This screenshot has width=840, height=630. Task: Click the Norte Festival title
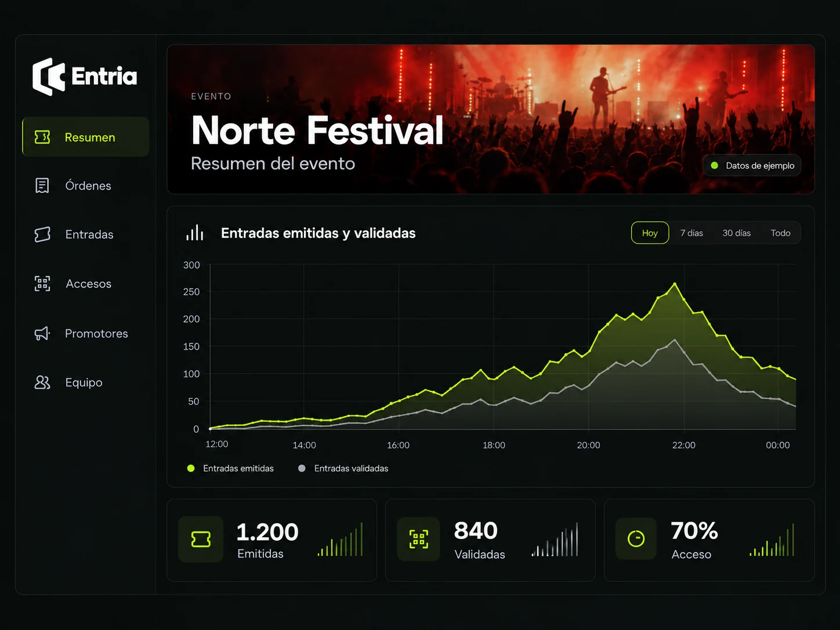point(317,130)
